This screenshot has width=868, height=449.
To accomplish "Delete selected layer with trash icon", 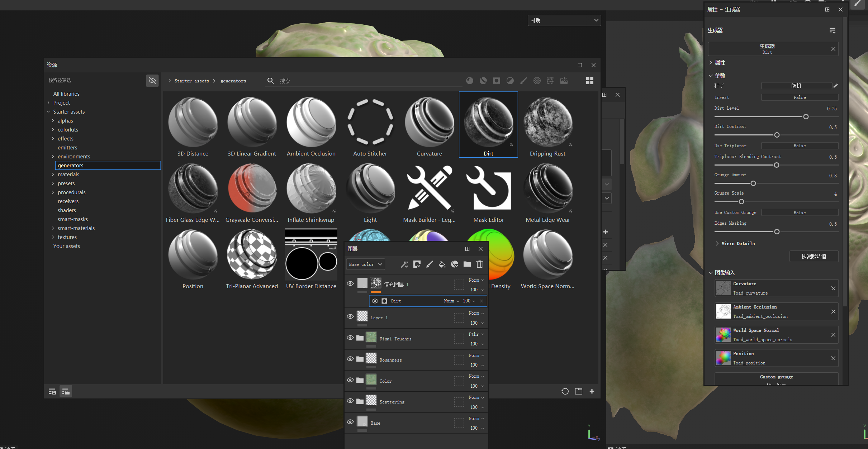I will point(480,264).
